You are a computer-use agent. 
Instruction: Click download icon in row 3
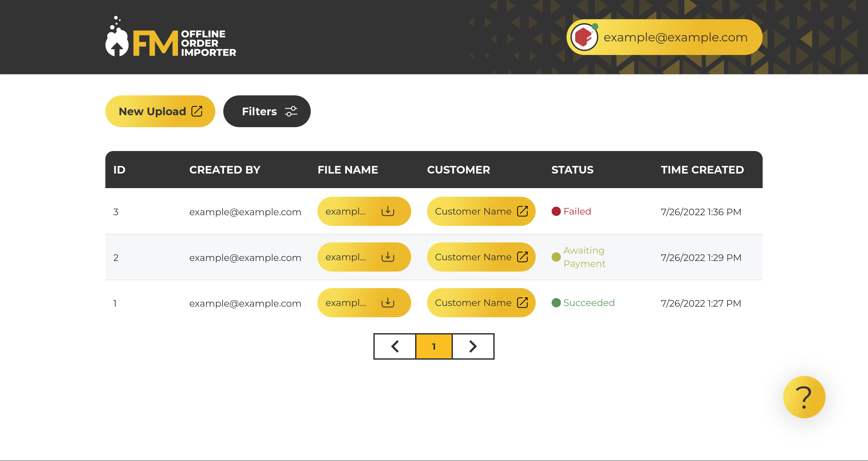click(388, 211)
